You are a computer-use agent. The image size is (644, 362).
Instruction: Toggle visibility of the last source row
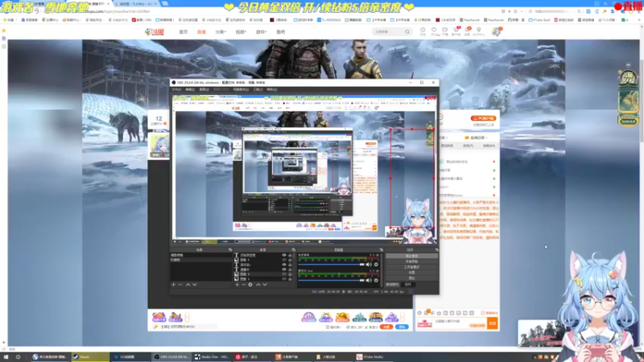point(284,279)
